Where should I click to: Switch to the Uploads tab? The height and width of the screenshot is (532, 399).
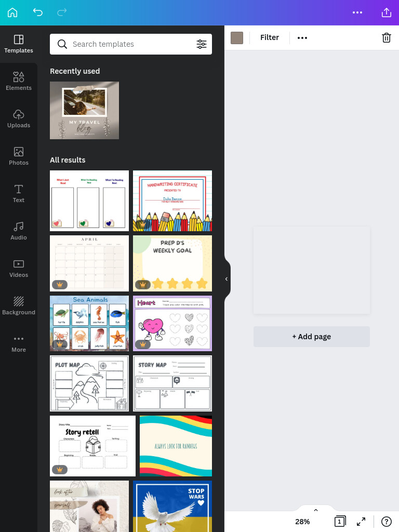[x=19, y=119]
